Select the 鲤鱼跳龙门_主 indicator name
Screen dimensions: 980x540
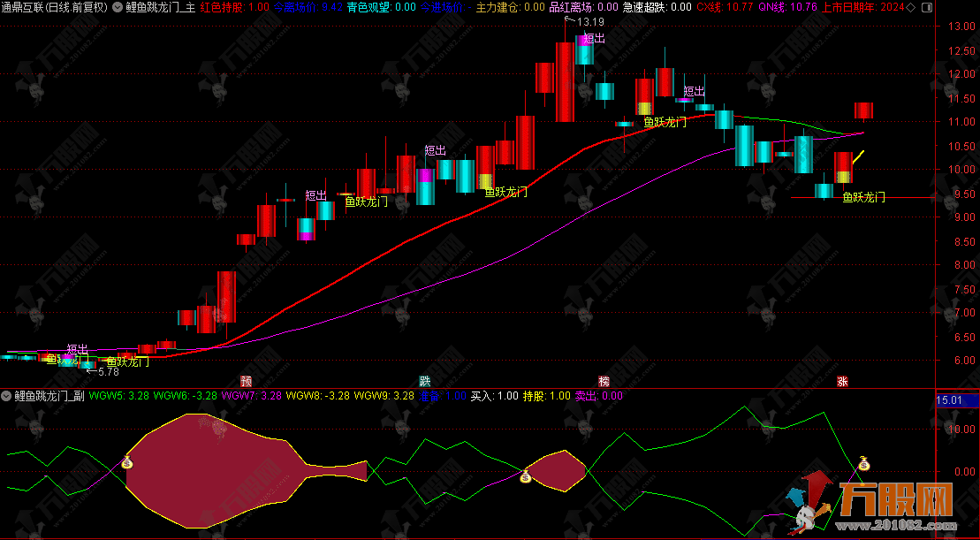click(161, 7)
